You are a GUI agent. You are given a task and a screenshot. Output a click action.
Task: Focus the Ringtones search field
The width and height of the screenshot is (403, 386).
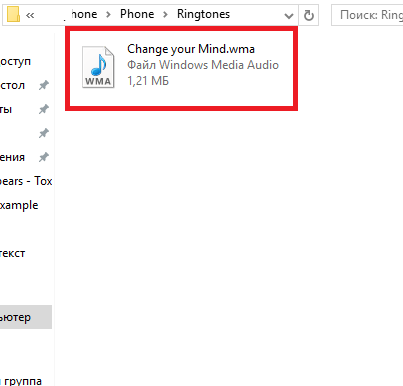(367, 15)
